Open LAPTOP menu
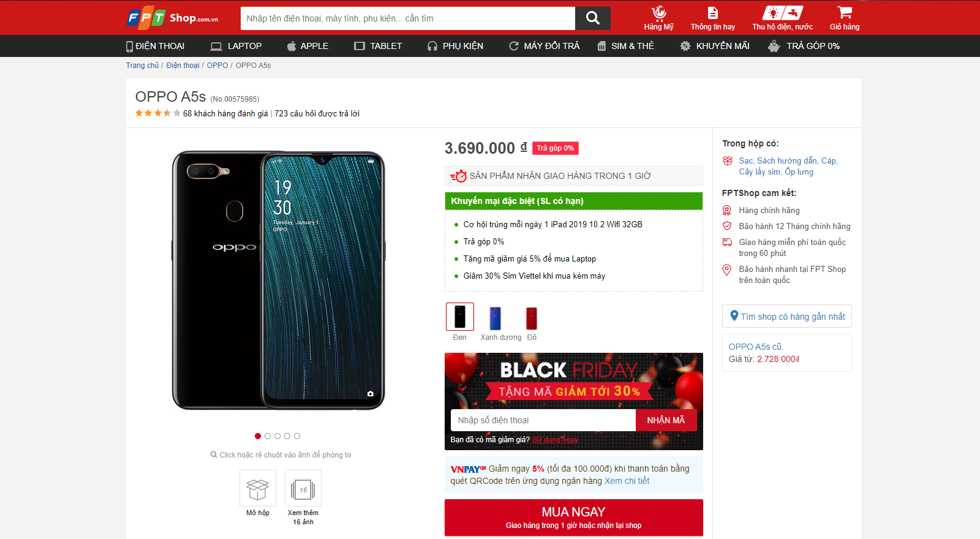Viewport: 980px width, 539px height. (x=236, y=46)
